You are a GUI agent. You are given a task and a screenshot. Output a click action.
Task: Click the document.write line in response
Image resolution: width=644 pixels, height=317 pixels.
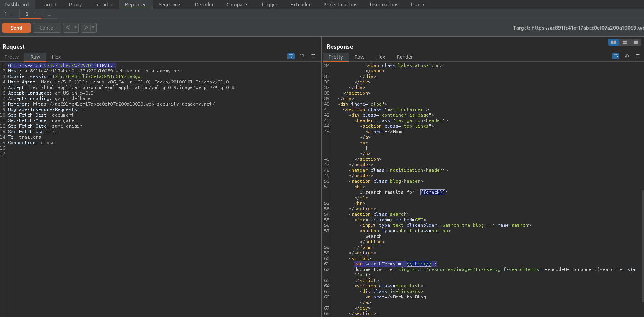(x=495, y=270)
